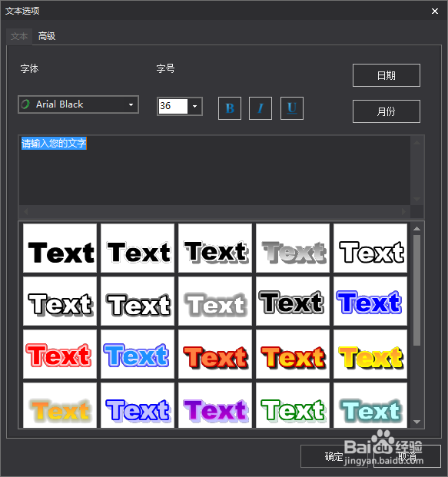Screen dimensions: 448x477
Task: Apply the lavender Text with blue outline
Action: 138,406
